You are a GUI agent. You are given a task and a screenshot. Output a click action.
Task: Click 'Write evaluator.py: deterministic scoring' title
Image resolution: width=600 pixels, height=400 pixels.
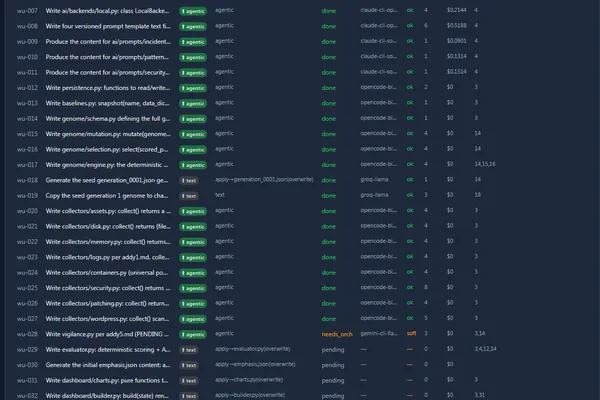point(108,349)
